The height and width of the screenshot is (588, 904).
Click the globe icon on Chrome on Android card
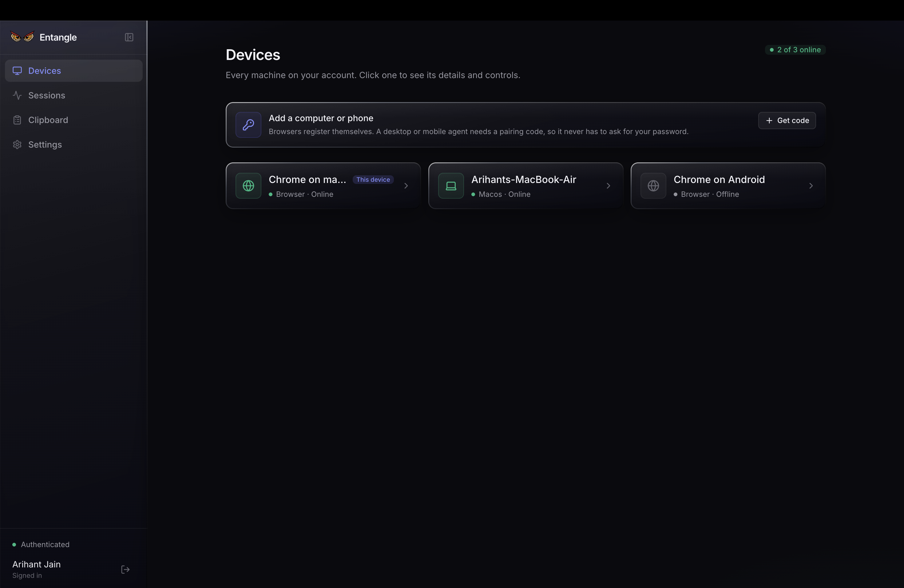pos(653,186)
